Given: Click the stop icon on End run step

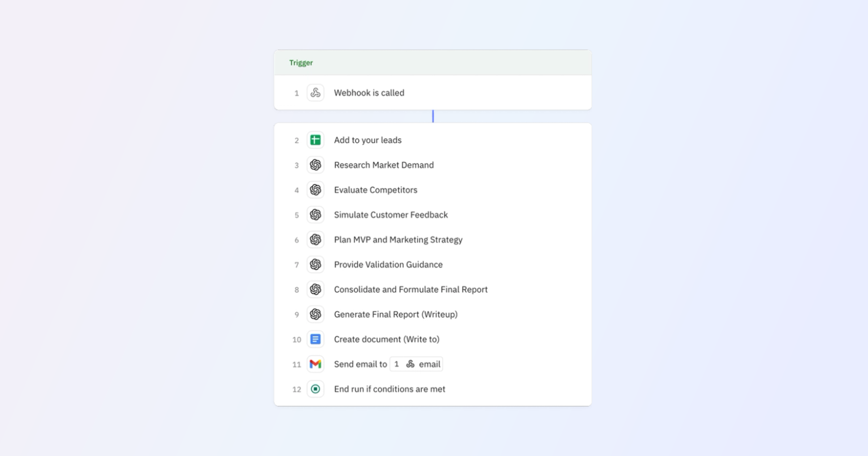Looking at the screenshot, I should click(315, 389).
